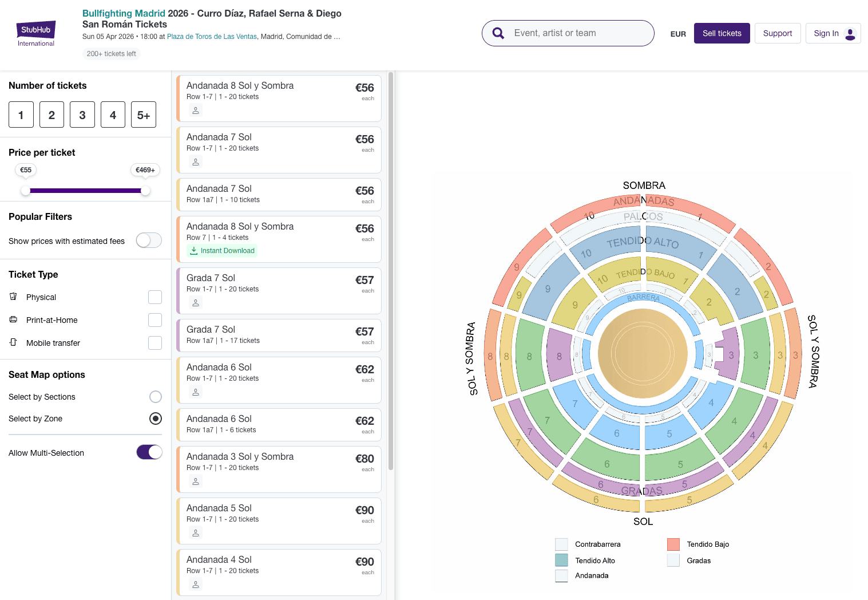The width and height of the screenshot is (868, 600).
Task: Click the Print-at-Home printer icon
Action: pyautogui.click(x=13, y=319)
